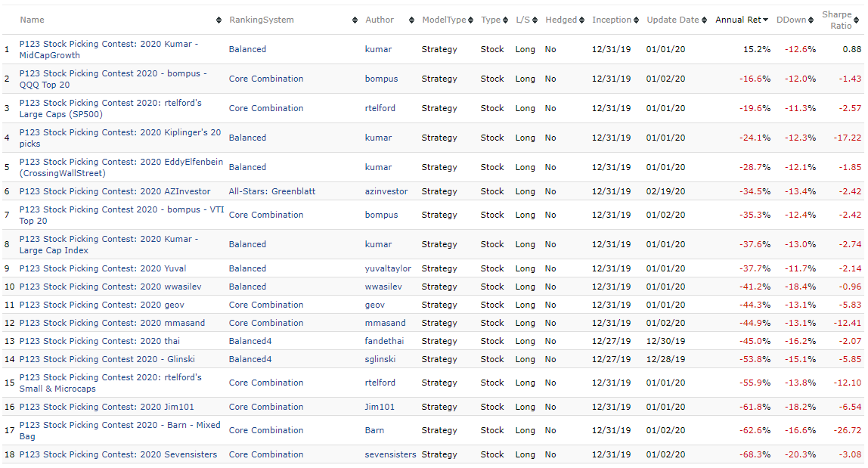Sort by Type column sort arrows

click(x=505, y=20)
